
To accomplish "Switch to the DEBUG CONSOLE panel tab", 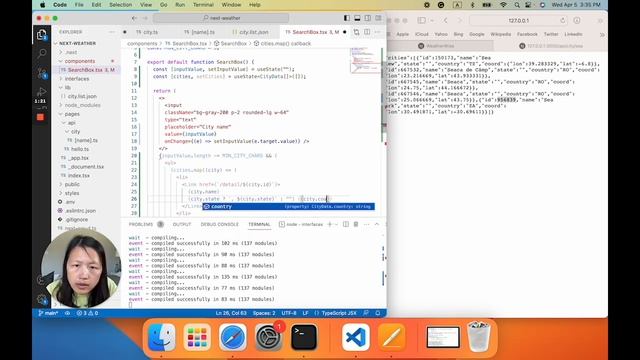I will click(x=220, y=224).
